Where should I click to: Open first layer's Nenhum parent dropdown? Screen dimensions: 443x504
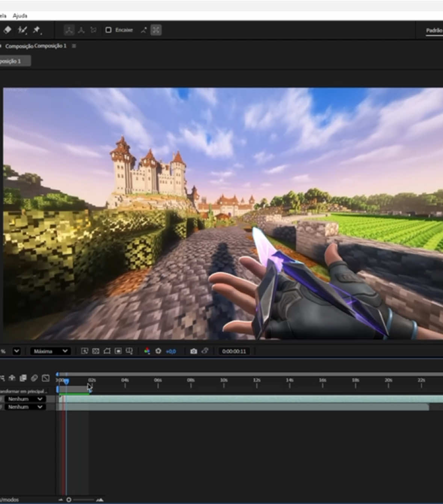point(25,399)
